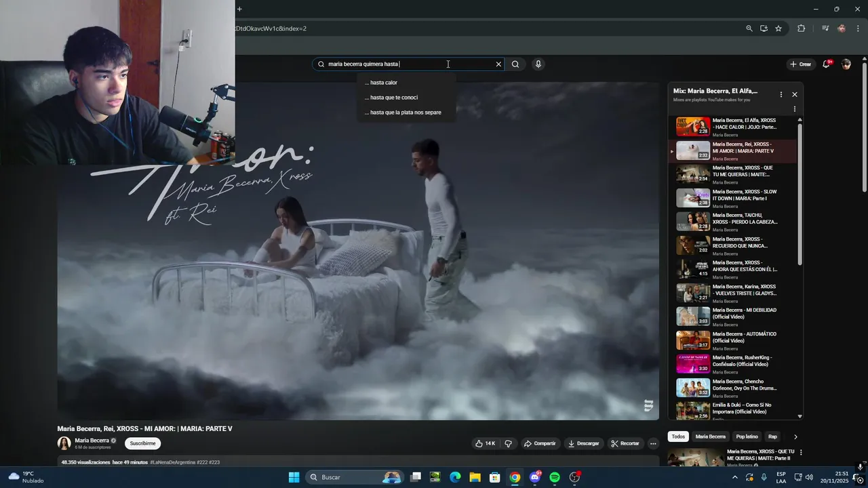The image size is (868, 488).
Task: Play Maria Becerra, Chencho Corleone playlist video
Action: [732, 388]
